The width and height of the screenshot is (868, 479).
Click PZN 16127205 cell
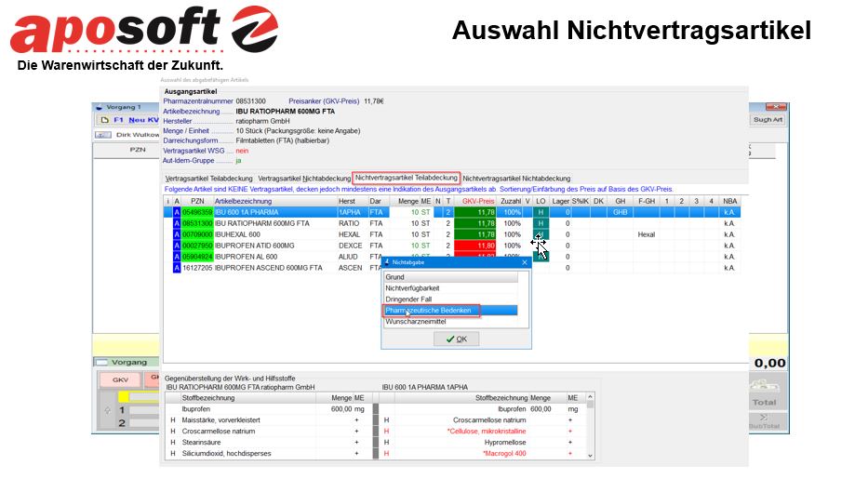click(197, 268)
